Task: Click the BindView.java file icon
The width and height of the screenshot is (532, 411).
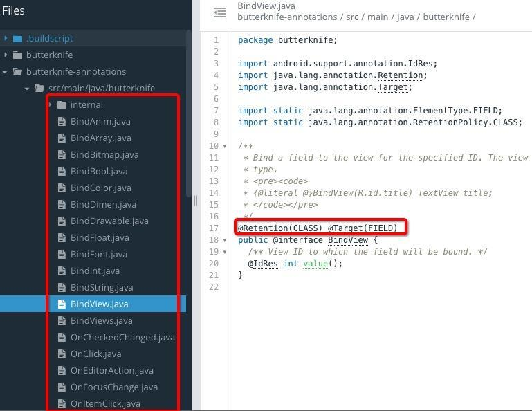Action: pos(62,304)
